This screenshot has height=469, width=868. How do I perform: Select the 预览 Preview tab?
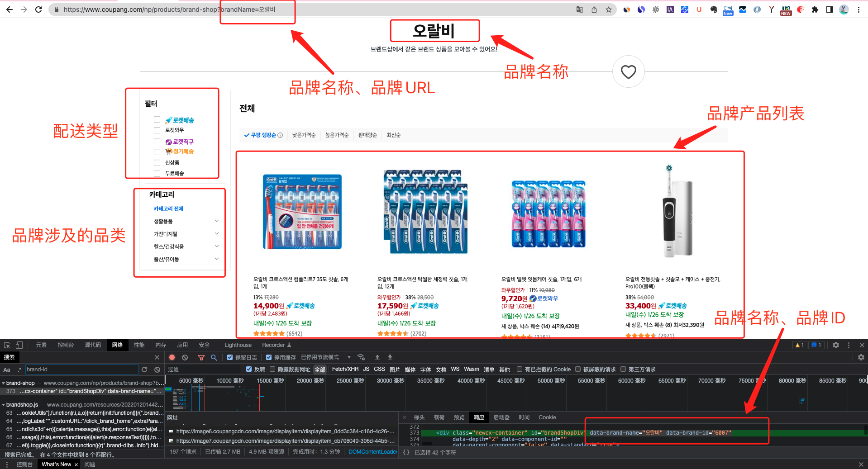point(459,417)
